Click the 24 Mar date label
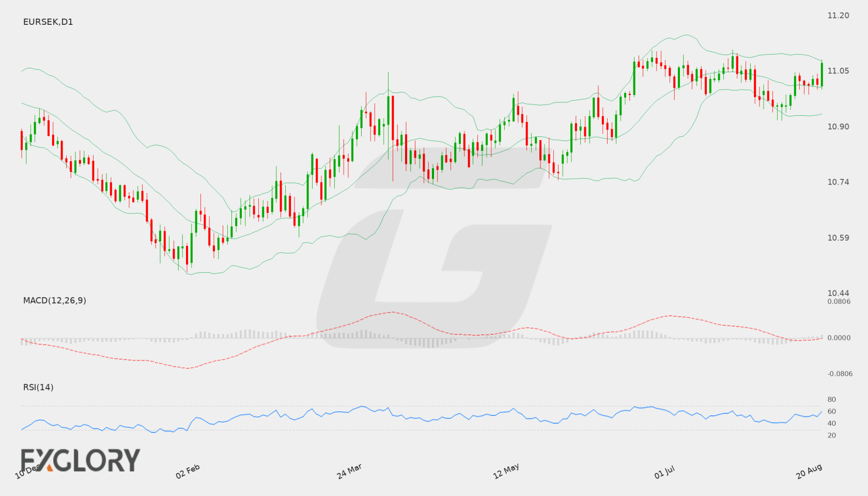868x496 pixels. (x=349, y=471)
